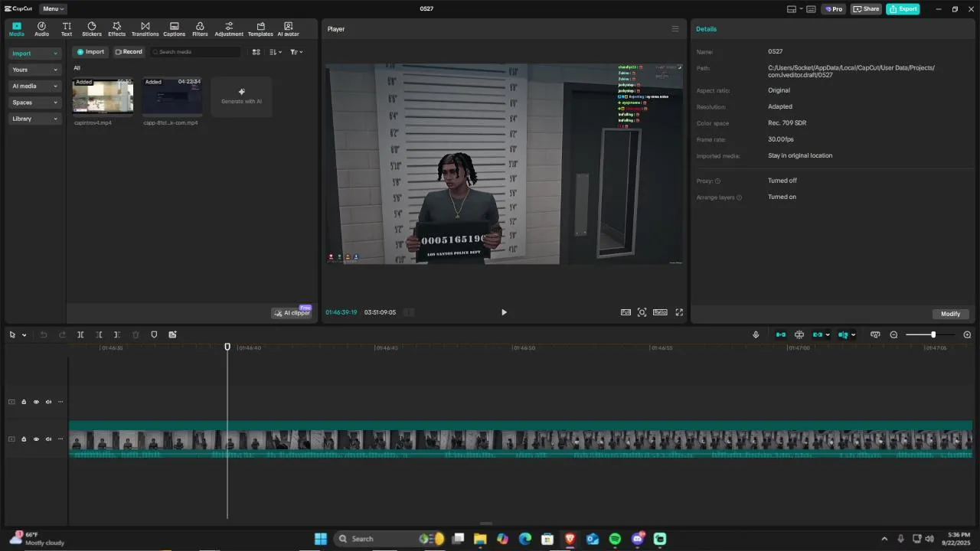The image size is (980, 551).
Task: Lock the lower video track
Action: [x=24, y=439]
